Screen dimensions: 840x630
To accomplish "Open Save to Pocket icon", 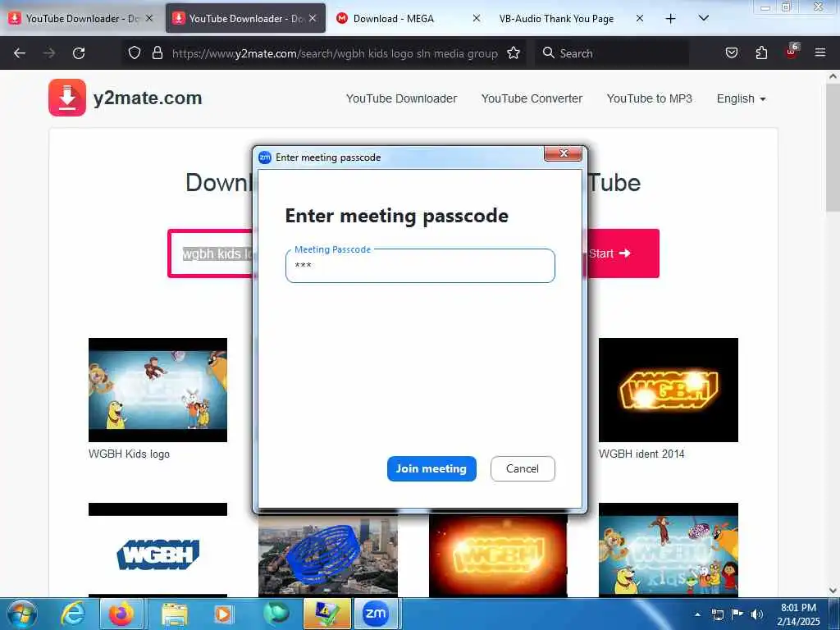I will click(731, 53).
